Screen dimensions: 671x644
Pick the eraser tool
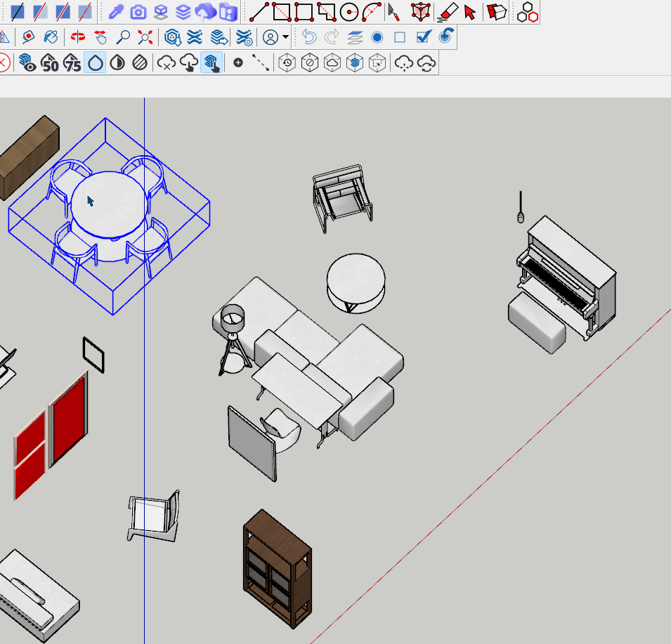447,12
